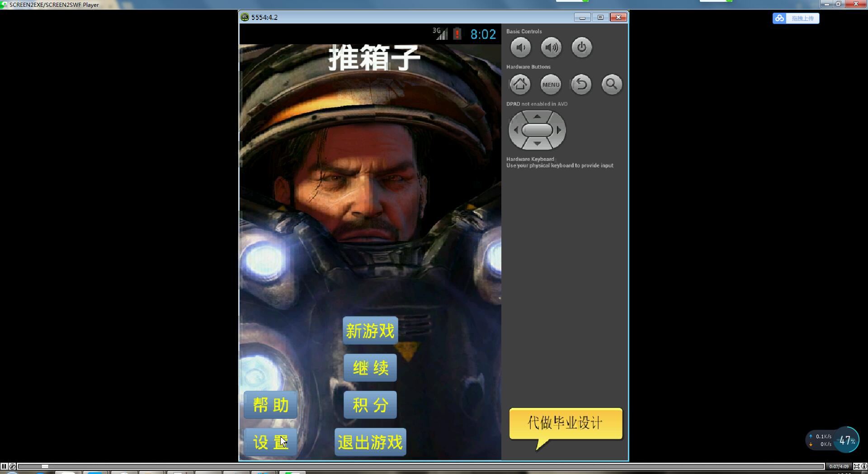868x474 pixels.
Task: Click the playback seek slider handle
Action: 45,466
